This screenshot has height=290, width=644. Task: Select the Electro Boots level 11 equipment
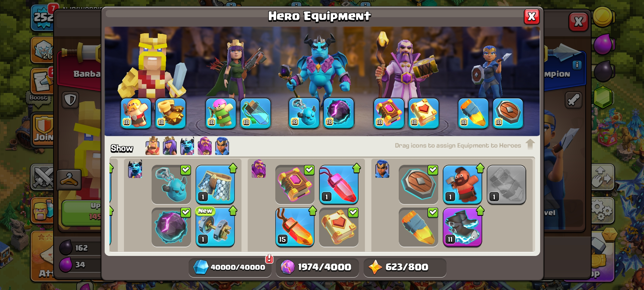462,227
